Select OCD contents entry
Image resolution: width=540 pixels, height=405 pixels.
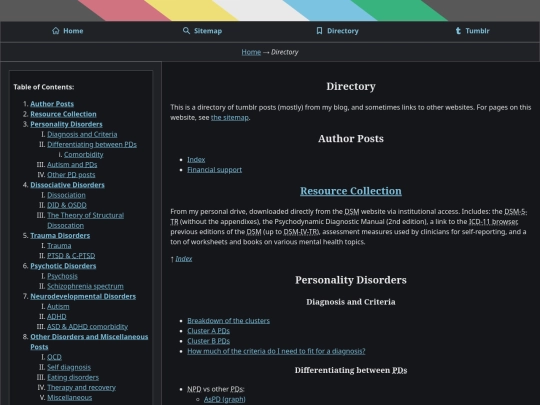(54, 357)
